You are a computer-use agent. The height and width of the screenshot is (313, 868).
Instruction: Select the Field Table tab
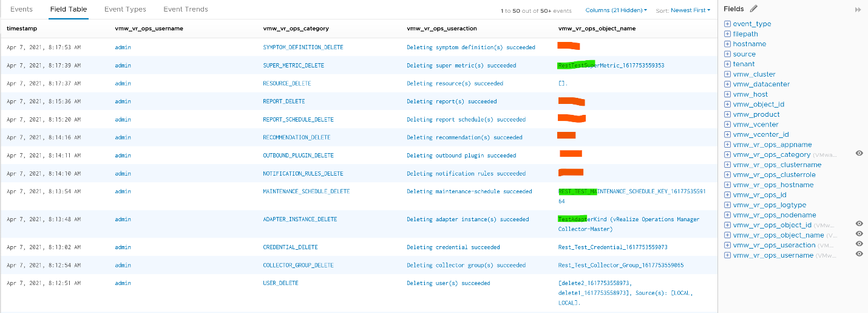pyautogui.click(x=69, y=9)
